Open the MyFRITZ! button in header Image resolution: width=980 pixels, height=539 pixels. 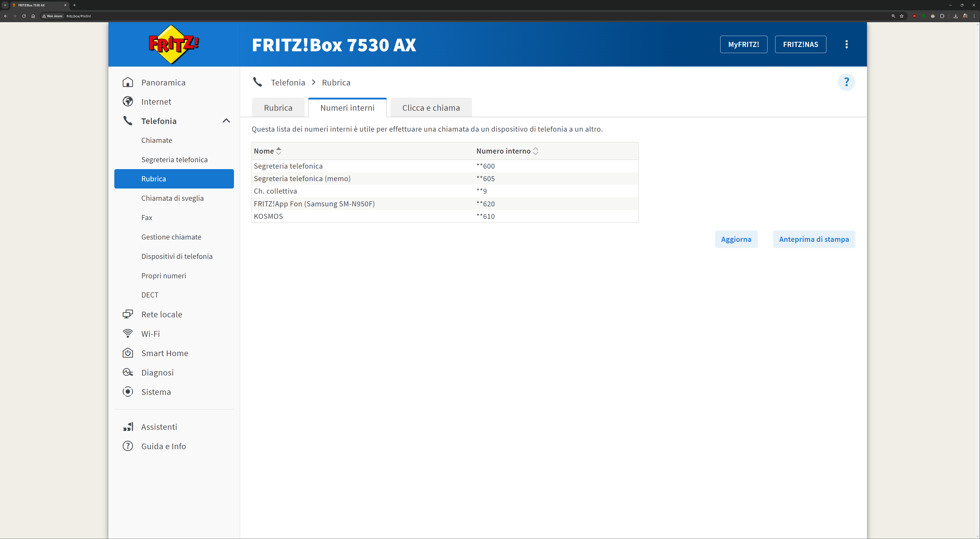tap(743, 44)
